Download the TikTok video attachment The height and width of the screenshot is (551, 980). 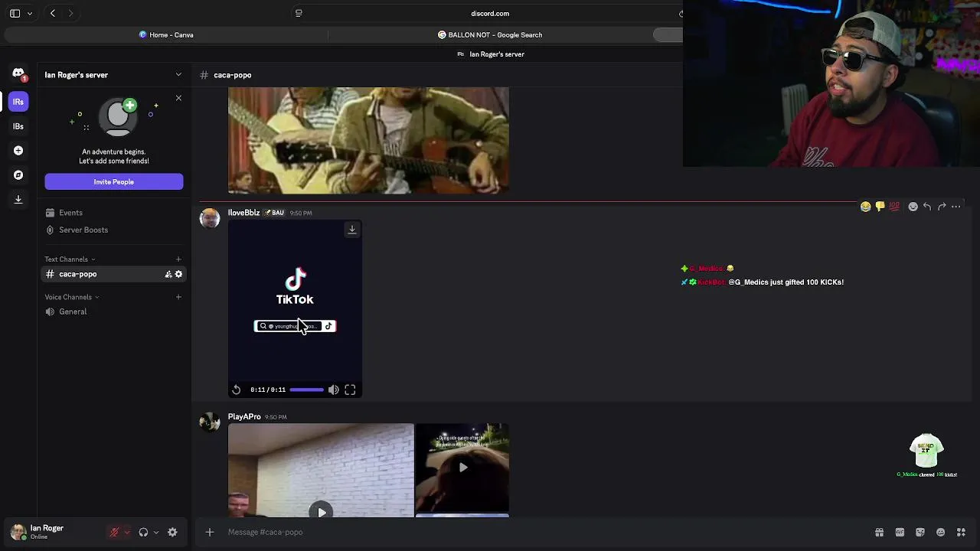tap(352, 230)
